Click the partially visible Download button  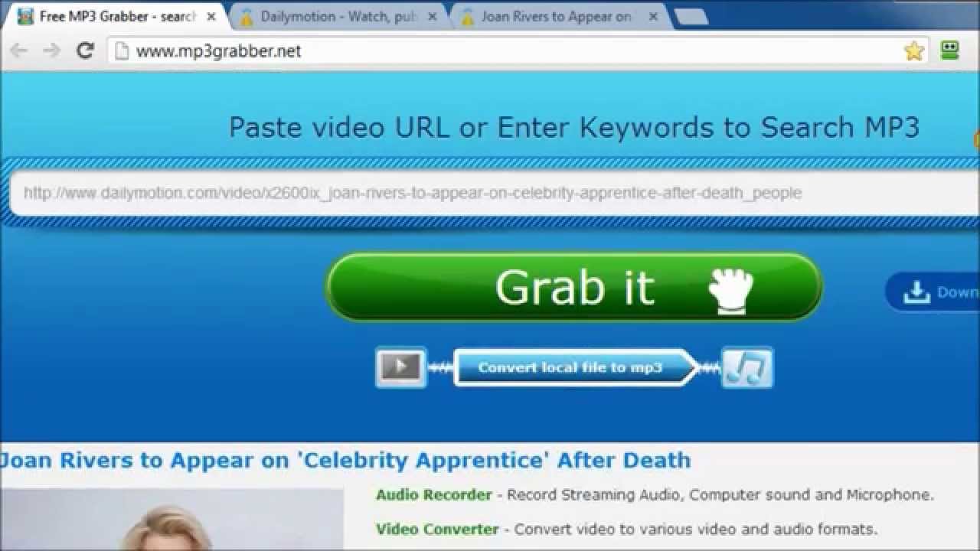(x=933, y=292)
